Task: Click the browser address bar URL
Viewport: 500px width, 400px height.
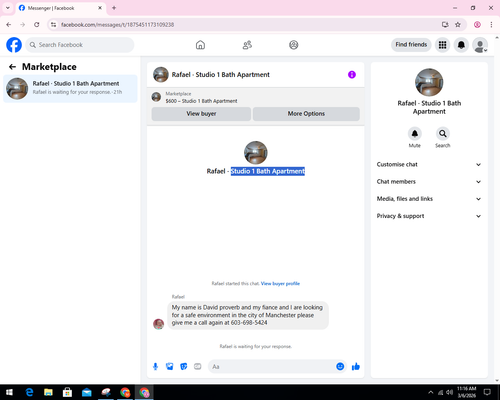Action: pos(117,25)
